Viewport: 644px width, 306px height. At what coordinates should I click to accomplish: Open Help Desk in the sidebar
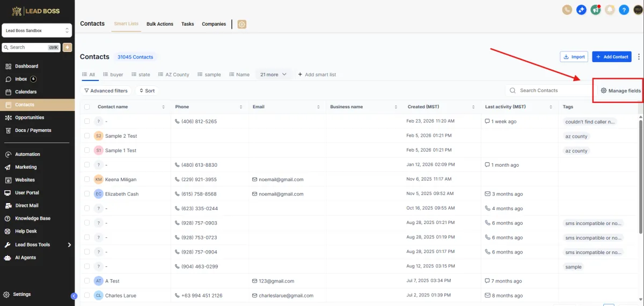pyautogui.click(x=26, y=232)
